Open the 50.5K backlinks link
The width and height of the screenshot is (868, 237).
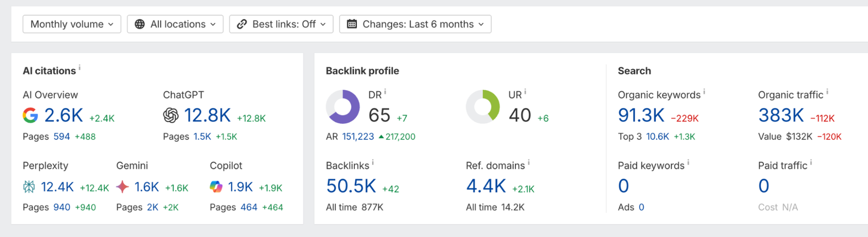[x=351, y=186]
